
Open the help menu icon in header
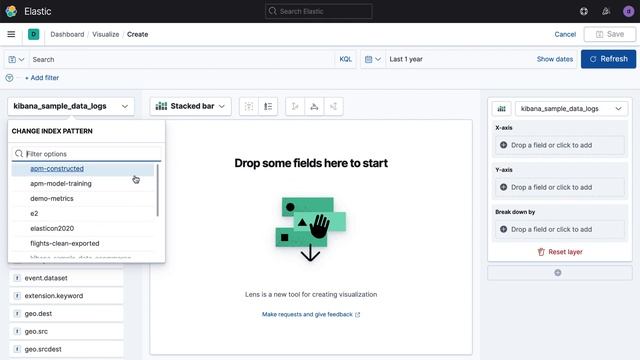pos(584,11)
